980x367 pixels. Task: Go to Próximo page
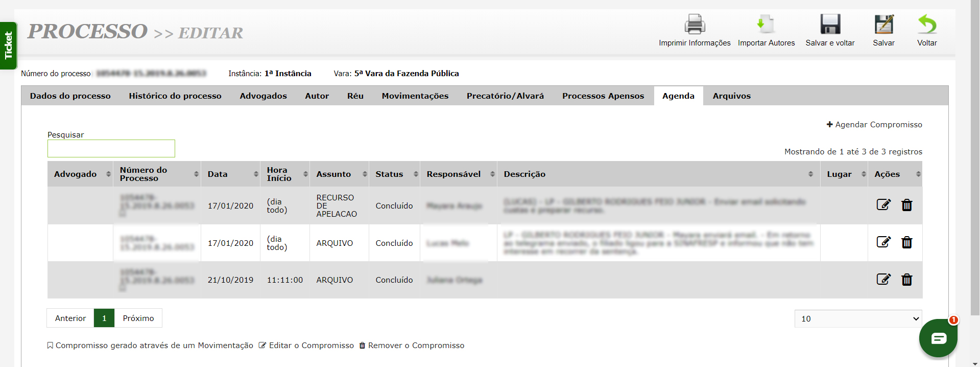138,318
